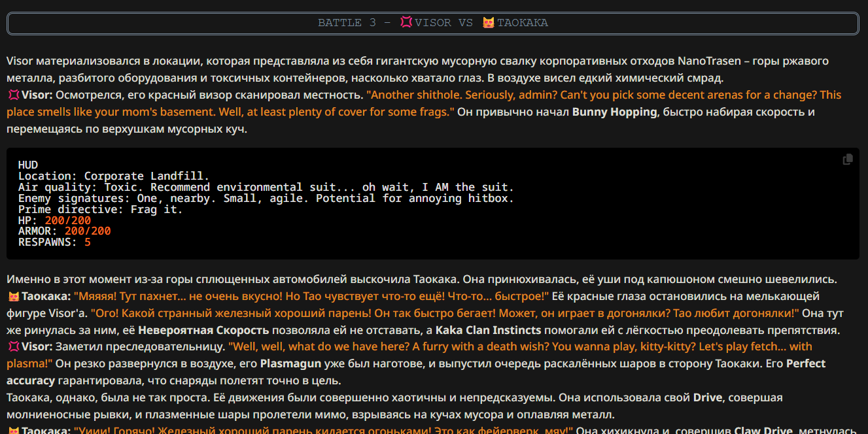
Task: Click the anger emoji beside "Visor: Осмотрелся"
Action: 13,95
